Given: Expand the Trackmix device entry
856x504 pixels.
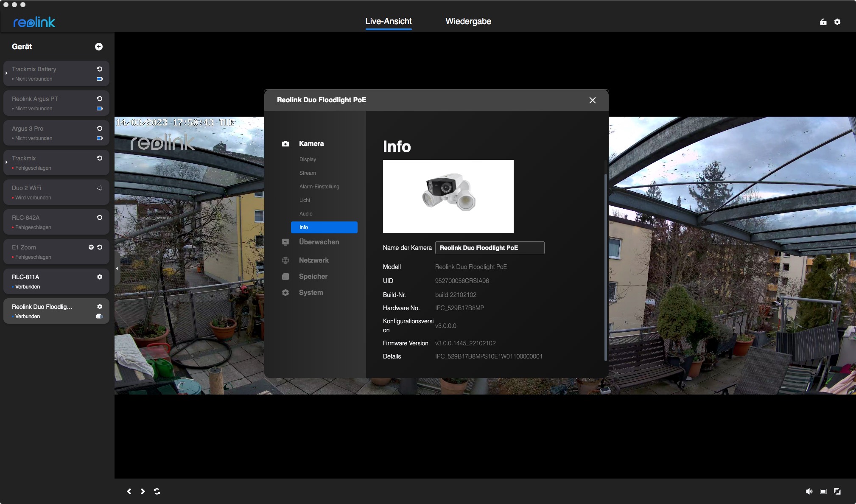Looking at the screenshot, I should [x=6, y=162].
